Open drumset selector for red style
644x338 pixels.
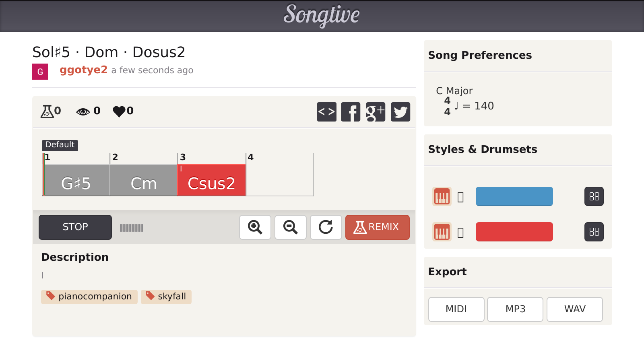pos(594,232)
